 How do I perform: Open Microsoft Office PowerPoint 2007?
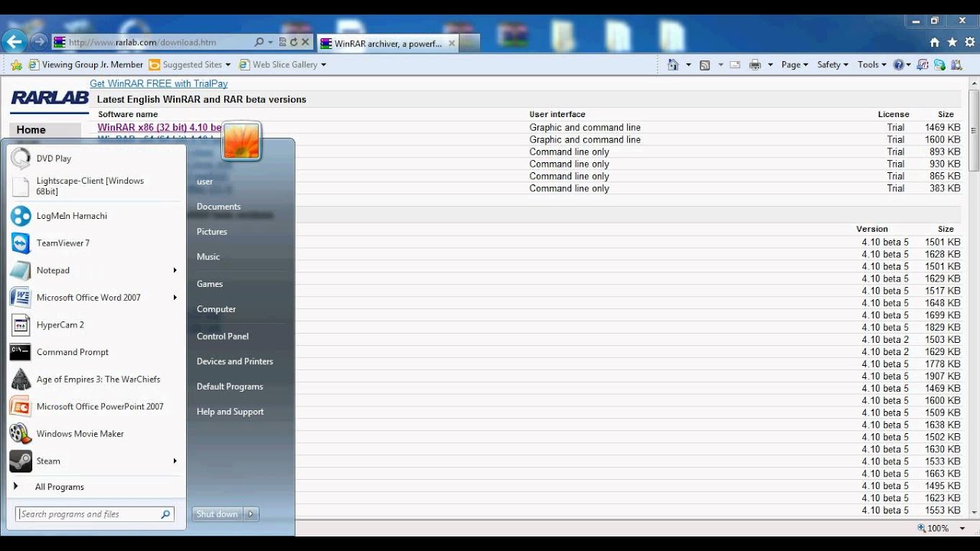click(x=95, y=406)
